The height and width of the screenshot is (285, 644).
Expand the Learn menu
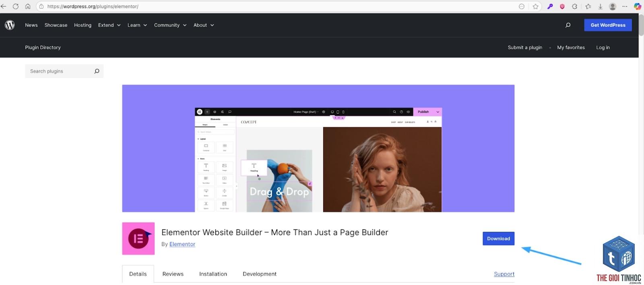pyautogui.click(x=137, y=25)
